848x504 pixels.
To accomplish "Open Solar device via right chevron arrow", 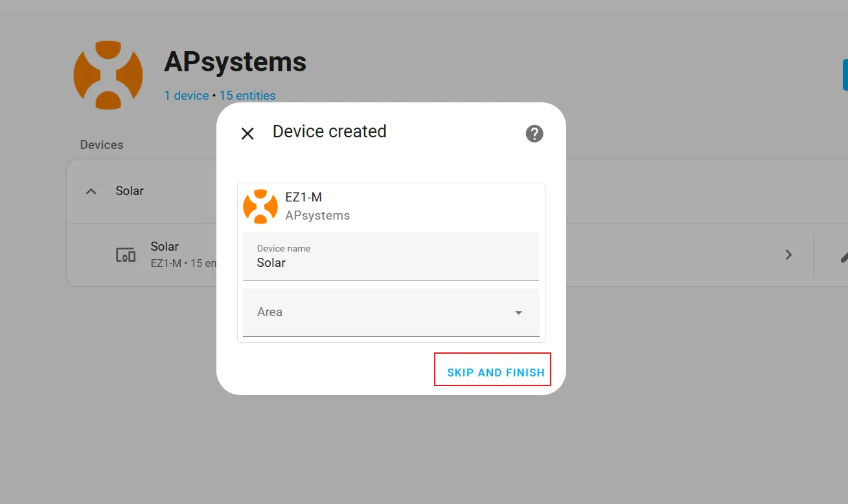I will (788, 255).
